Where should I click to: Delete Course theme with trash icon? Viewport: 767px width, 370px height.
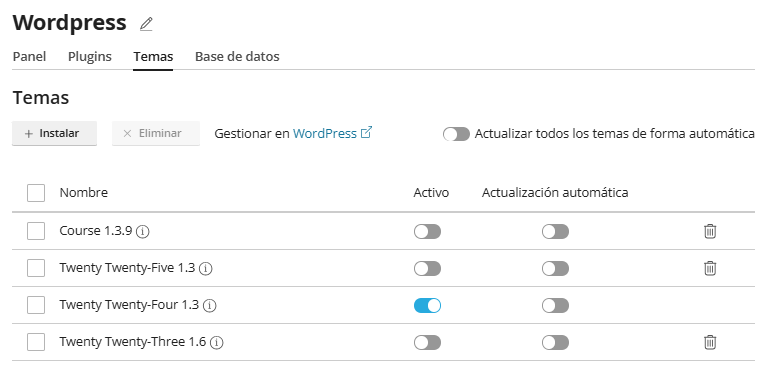pyautogui.click(x=710, y=231)
